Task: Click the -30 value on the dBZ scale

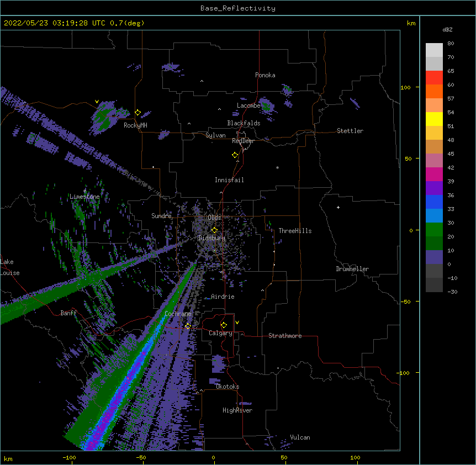Action: click(452, 292)
